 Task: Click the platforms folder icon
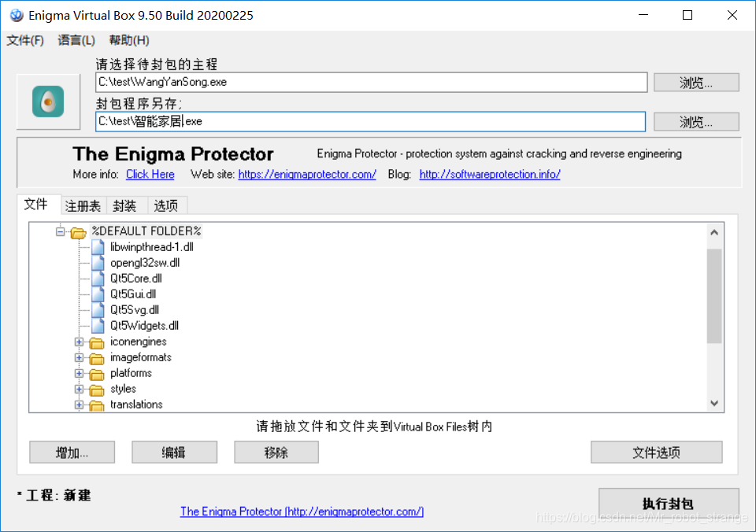pos(97,374)
